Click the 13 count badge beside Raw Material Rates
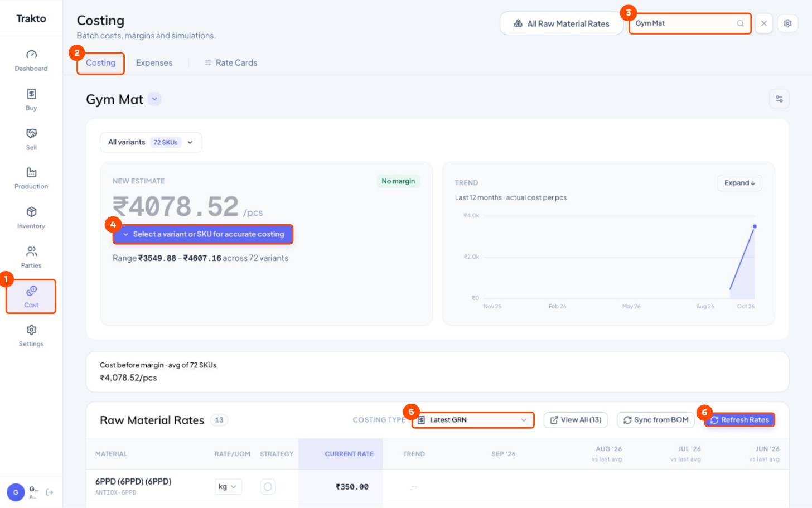Viewport: 812px width, 508px height. (x=219, y=420)
